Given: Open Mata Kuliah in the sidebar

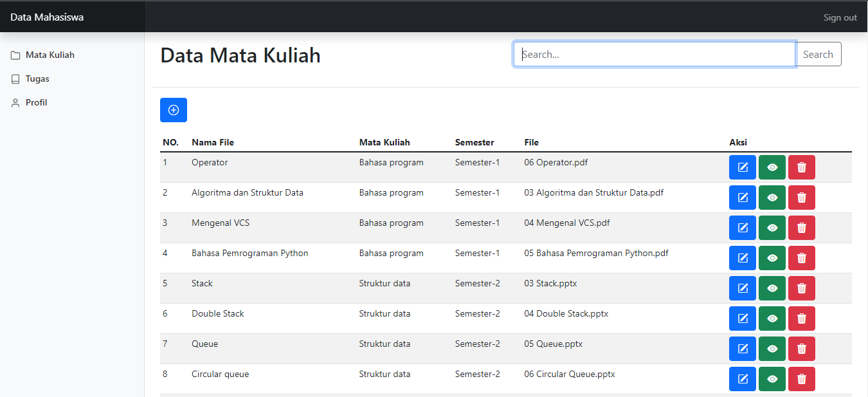Looking at the screenshot, I should (x=50, y=55).
